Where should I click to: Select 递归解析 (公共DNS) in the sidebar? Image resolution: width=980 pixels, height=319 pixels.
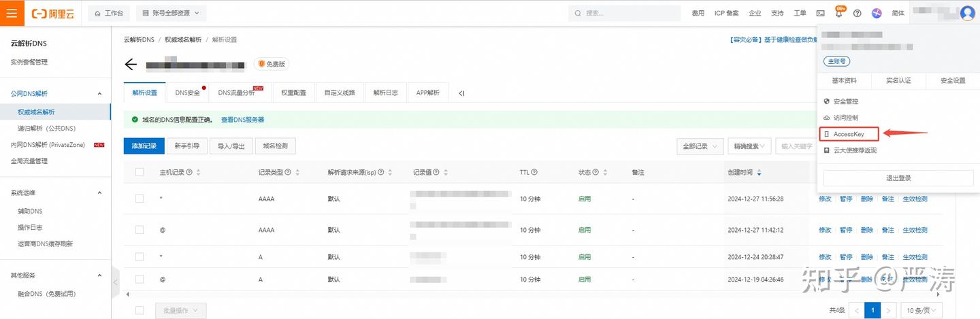click(46, 128)
